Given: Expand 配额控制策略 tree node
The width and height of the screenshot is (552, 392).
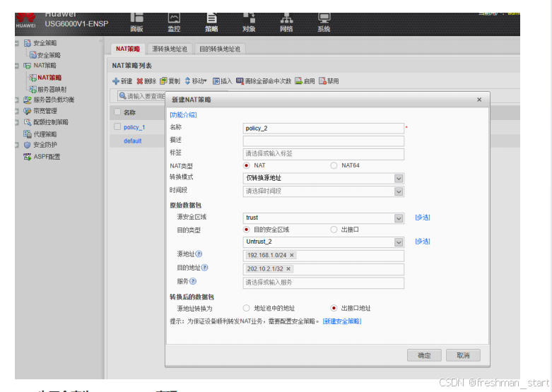Looking at the screenshot, I should (17, 122).
